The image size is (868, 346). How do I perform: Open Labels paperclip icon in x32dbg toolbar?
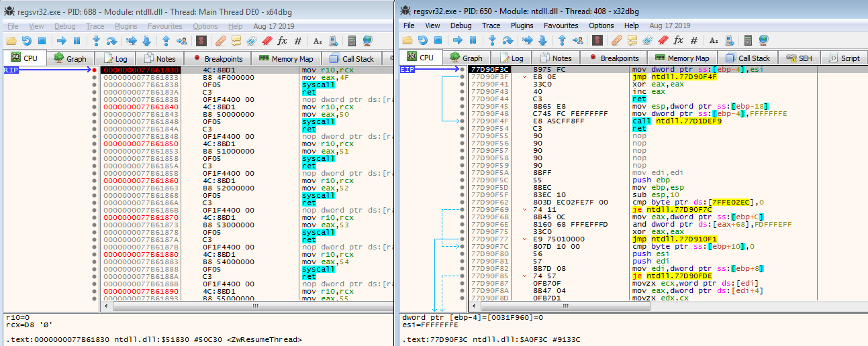click(648, 40)
